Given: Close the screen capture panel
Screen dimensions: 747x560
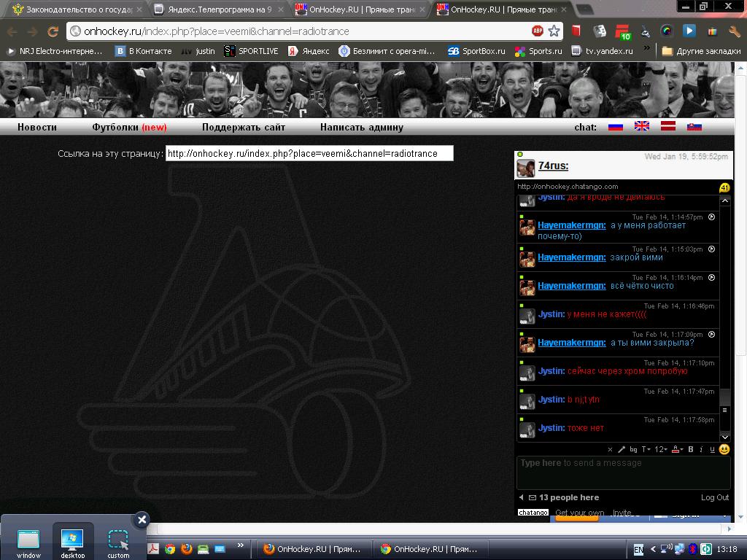Looking at the screenshot, I should pos(142,519).
